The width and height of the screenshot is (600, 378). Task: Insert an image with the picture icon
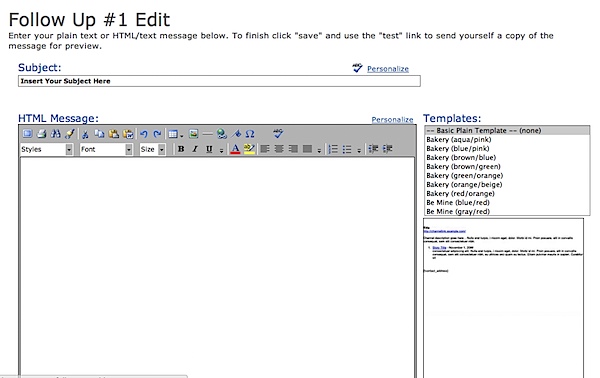[x=194, y=134]
